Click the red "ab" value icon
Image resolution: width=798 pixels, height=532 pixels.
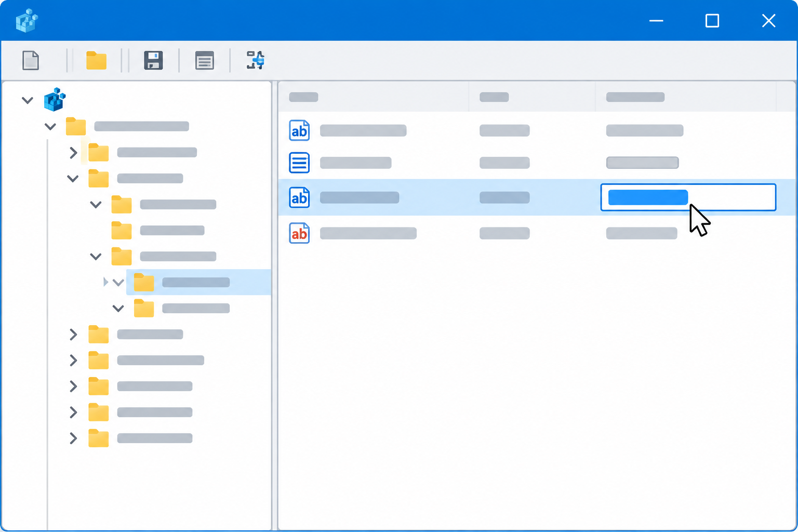[299, 233]
